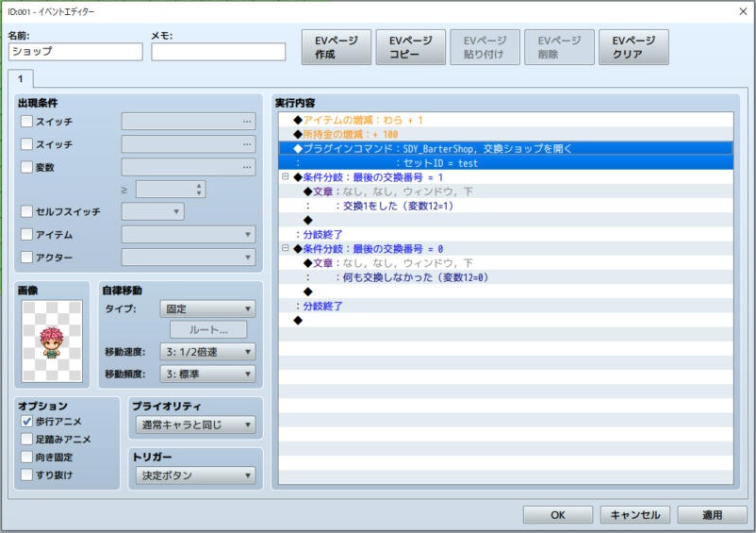
Task: Select the 所持金の増減 + 100 command
Action: click(506, 134)
